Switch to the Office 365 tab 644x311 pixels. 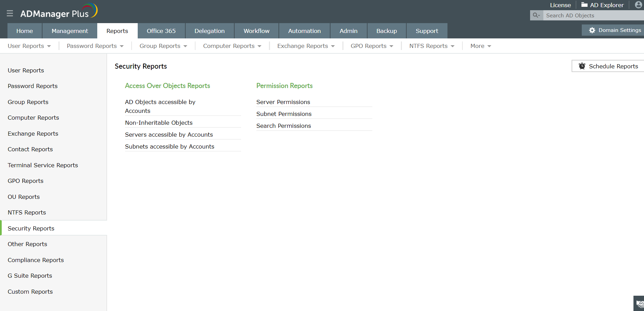tap(161, 31)
